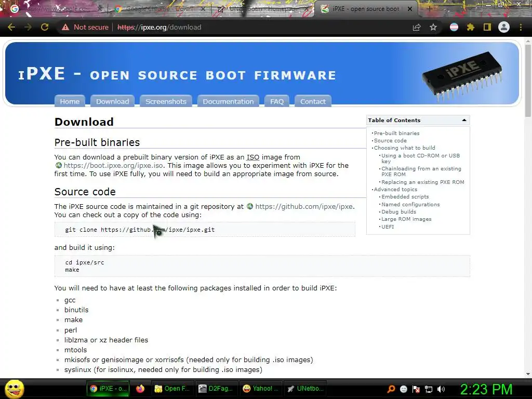Open Large ROM images contents entry

[406, 219]
